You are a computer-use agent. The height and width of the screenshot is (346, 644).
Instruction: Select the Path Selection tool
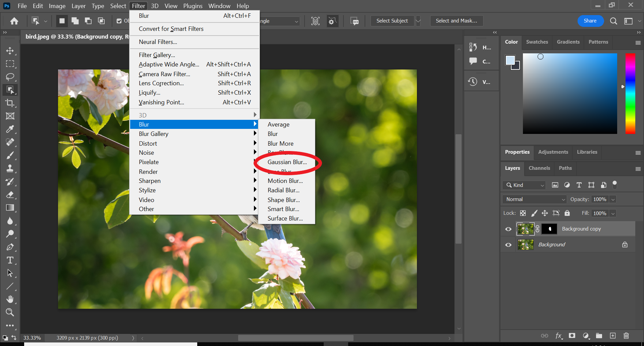pyautogui.click(x=10, y=273)
